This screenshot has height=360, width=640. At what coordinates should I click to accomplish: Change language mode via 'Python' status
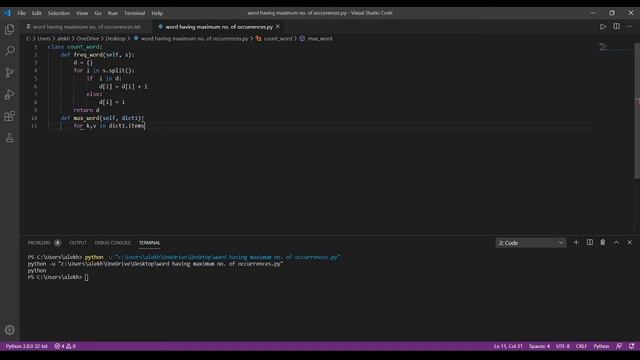tap(601, 346)
